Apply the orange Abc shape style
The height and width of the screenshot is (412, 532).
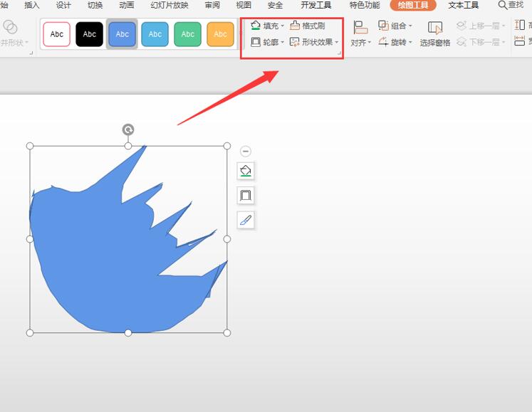(220, 34)
